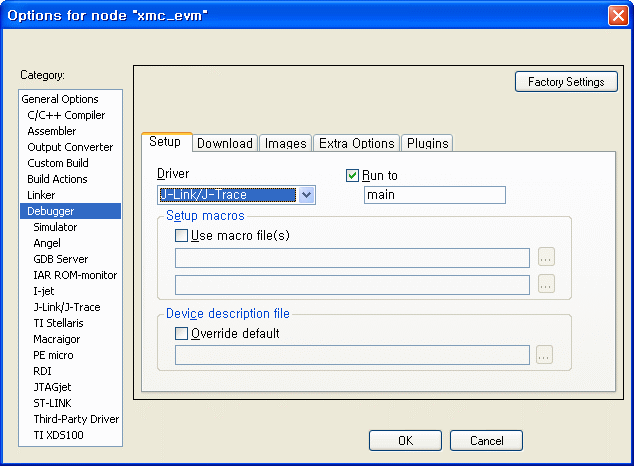The image size is (634, 466).
Task: Cancel the options dialog
Action: pyautogui.click(x=486, y=440)
